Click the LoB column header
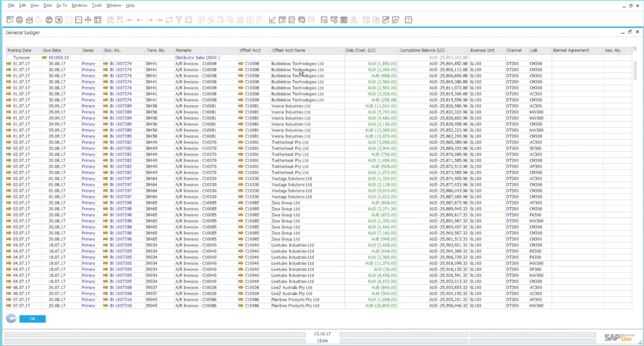 (x=540, y=50)
